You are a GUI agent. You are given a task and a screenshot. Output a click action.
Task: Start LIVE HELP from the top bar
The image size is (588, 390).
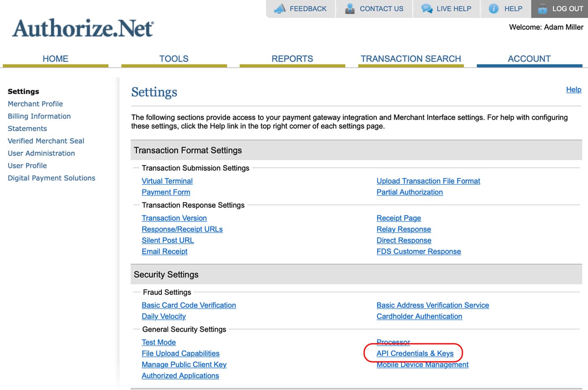pos(454,9)
